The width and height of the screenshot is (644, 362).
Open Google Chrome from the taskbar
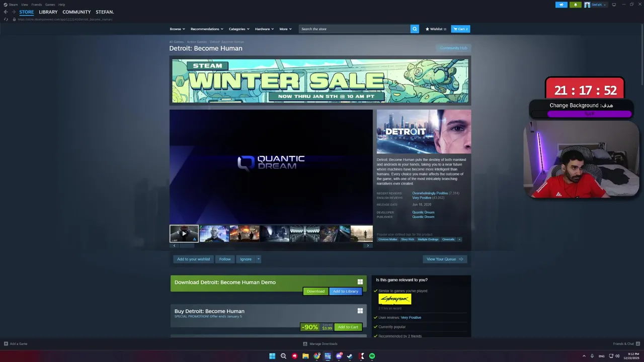pos(316,356)
